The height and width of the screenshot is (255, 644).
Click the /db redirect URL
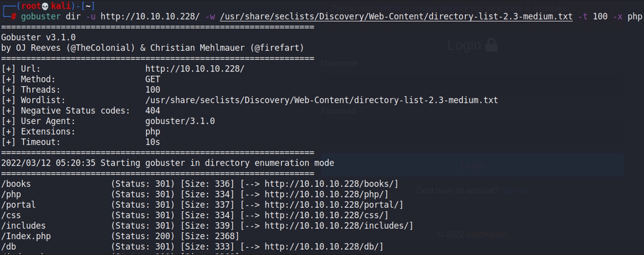click(324, 247)
